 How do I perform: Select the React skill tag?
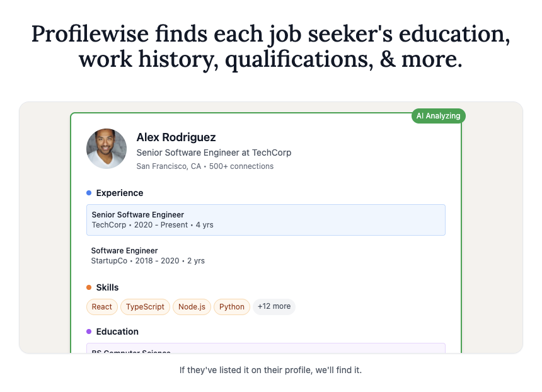101,307
